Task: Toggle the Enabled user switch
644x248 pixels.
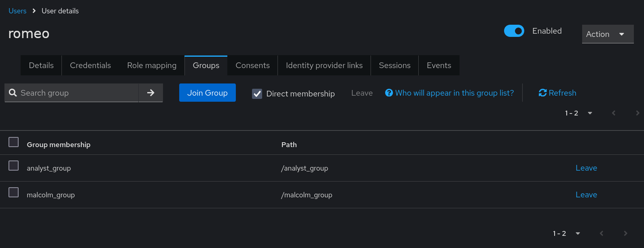Action: [514, 31]
